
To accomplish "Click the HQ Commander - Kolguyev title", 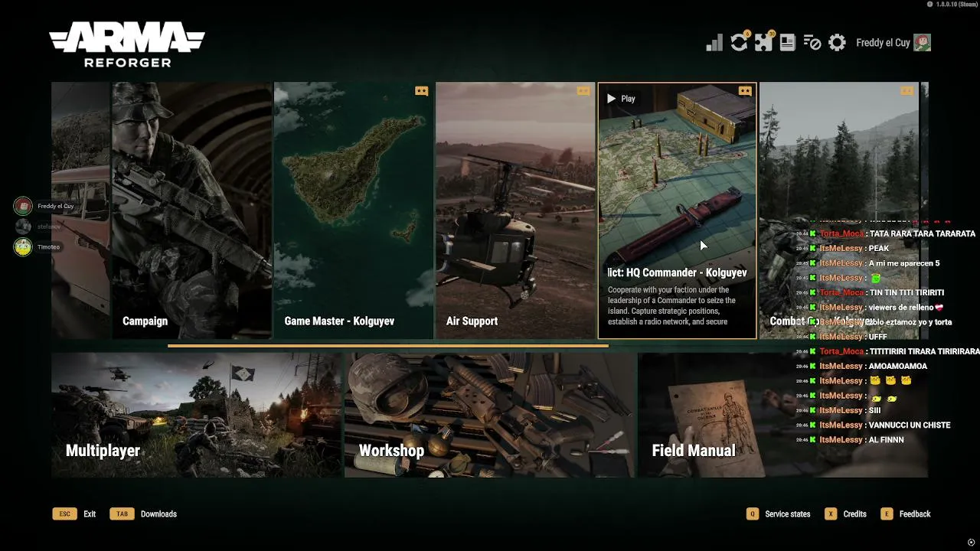I will 678,272.
